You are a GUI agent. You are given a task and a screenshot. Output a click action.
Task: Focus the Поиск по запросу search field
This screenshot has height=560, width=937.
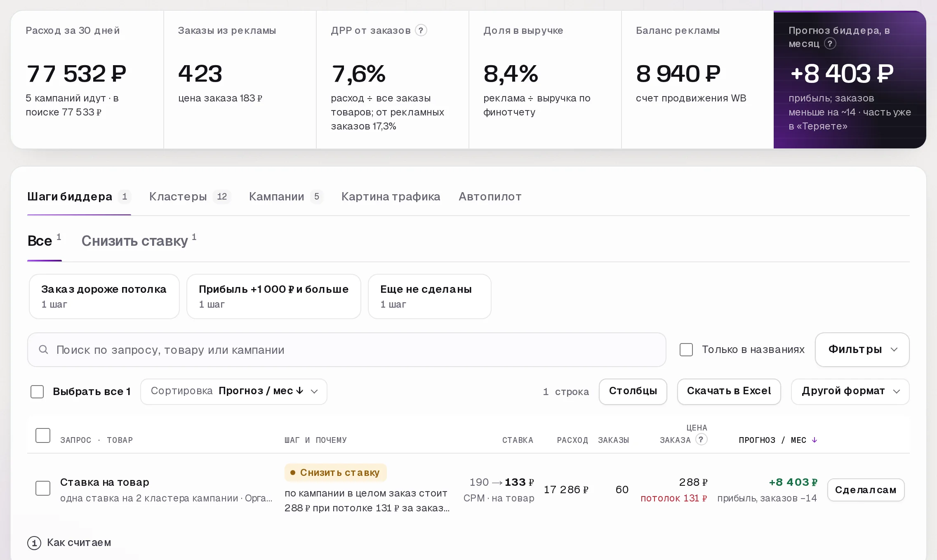(347, 350)
